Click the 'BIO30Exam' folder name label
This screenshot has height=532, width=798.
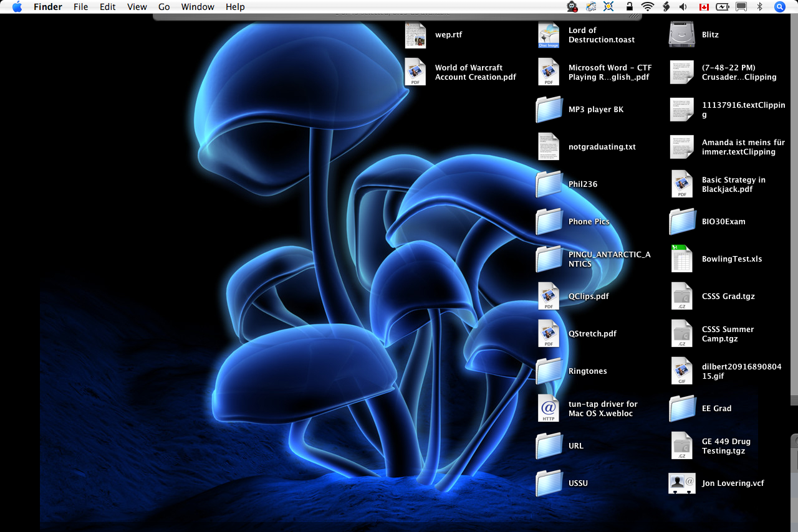[x=724, y=222]
